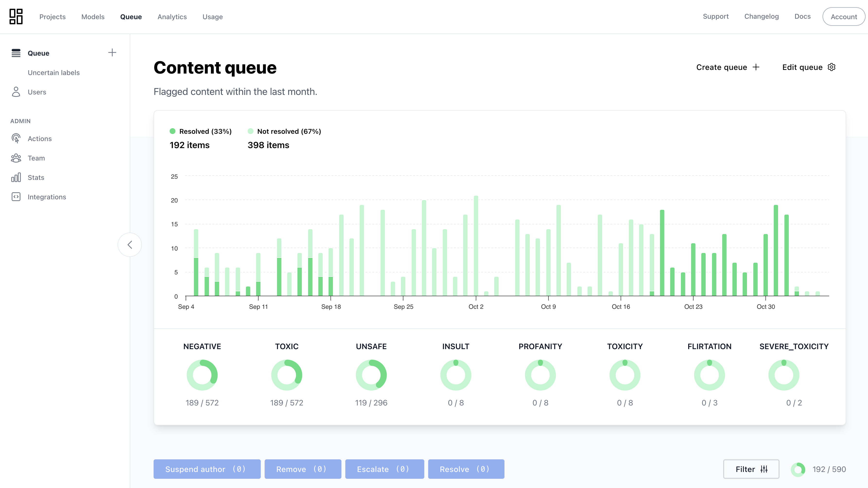The image size is (868, 488).
Task: Click the '0 / 3' FLIRTATION count
Action: 710,403
